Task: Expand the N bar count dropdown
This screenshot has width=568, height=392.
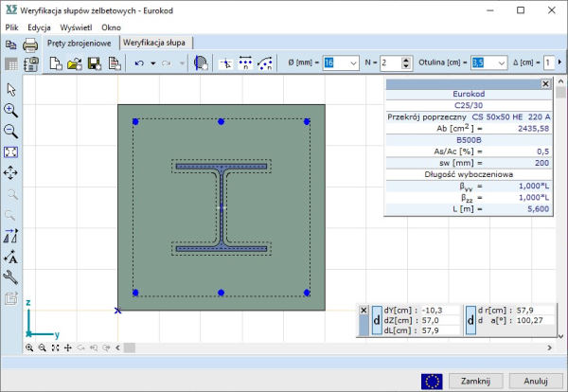Action: click(x=404, y=63)
